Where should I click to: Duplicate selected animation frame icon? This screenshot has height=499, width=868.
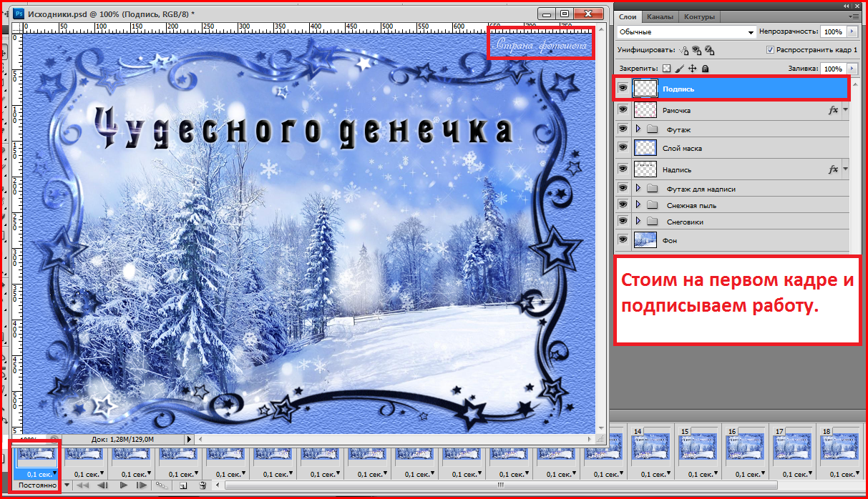(183, 485)
